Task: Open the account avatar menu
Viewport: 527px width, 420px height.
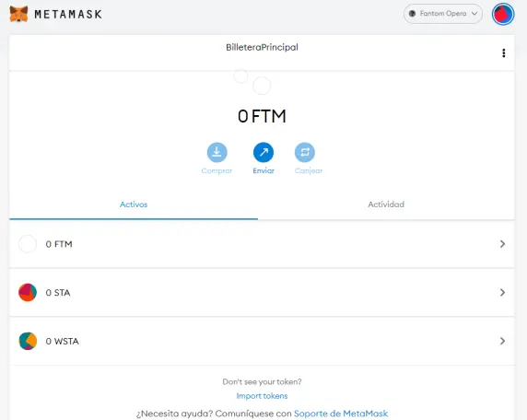Action: [503, 14]
